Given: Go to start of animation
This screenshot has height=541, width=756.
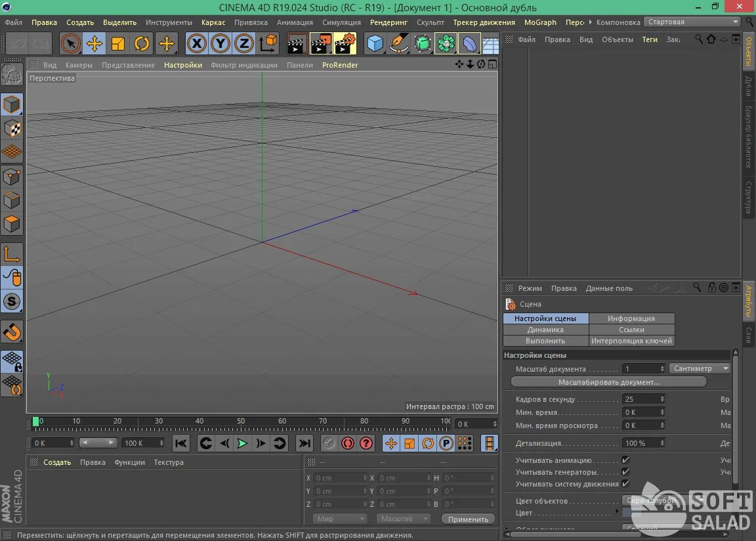Looking at the screenshot, I should [x=181, y=443].
